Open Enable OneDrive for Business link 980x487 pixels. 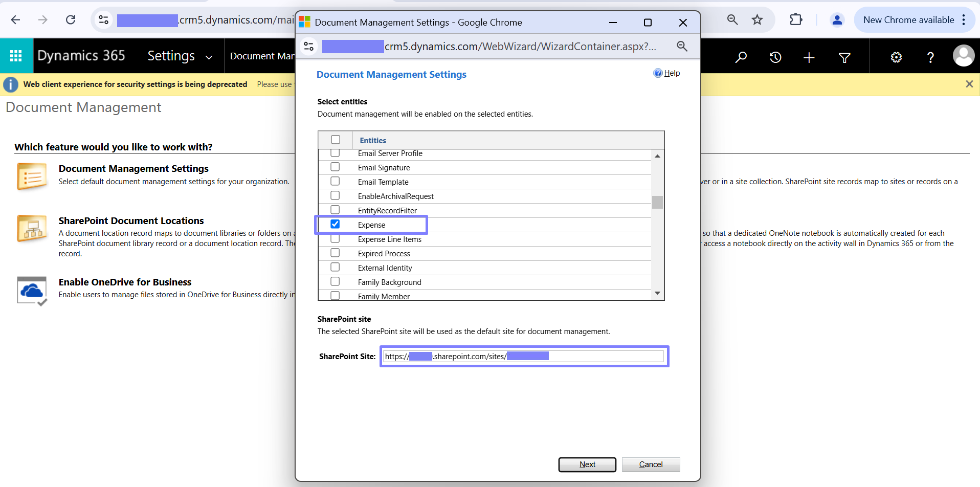click(125, 282)
